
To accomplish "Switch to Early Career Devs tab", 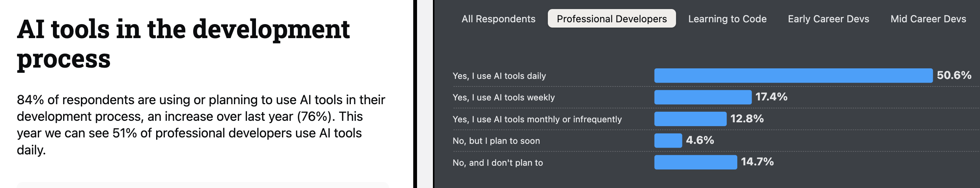I will click(x=828, y=18).
